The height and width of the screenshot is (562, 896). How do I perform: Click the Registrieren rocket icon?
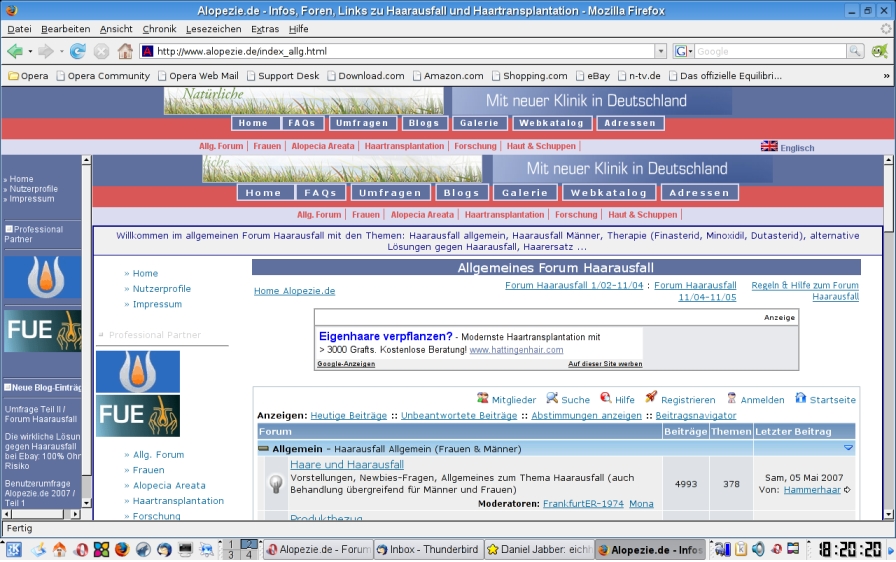point(651,398)
